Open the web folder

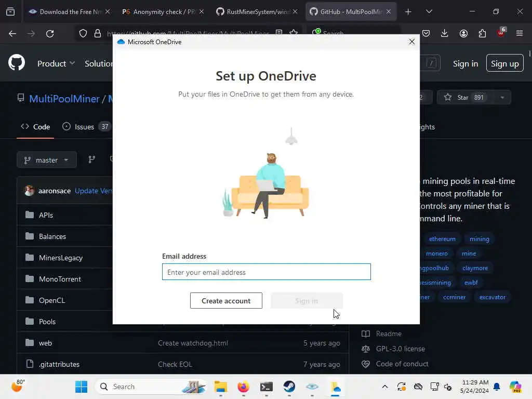pyautogui.click(x=45, y=343)
